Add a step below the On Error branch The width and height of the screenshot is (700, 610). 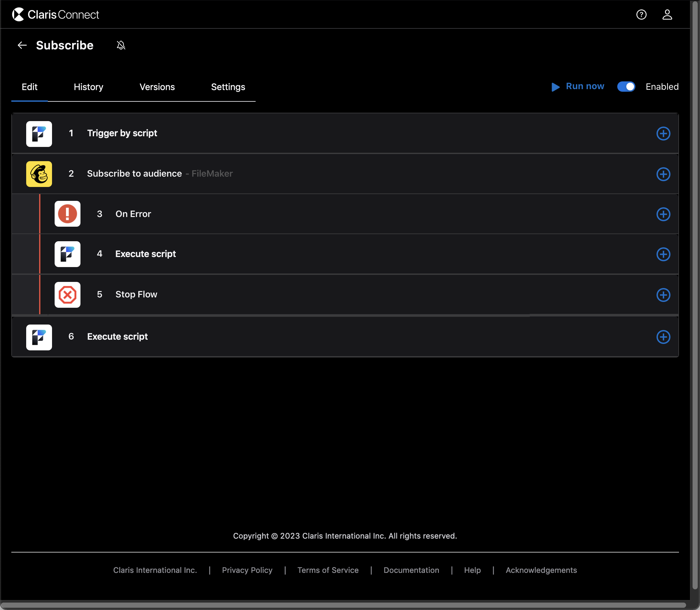coord(663,214)
